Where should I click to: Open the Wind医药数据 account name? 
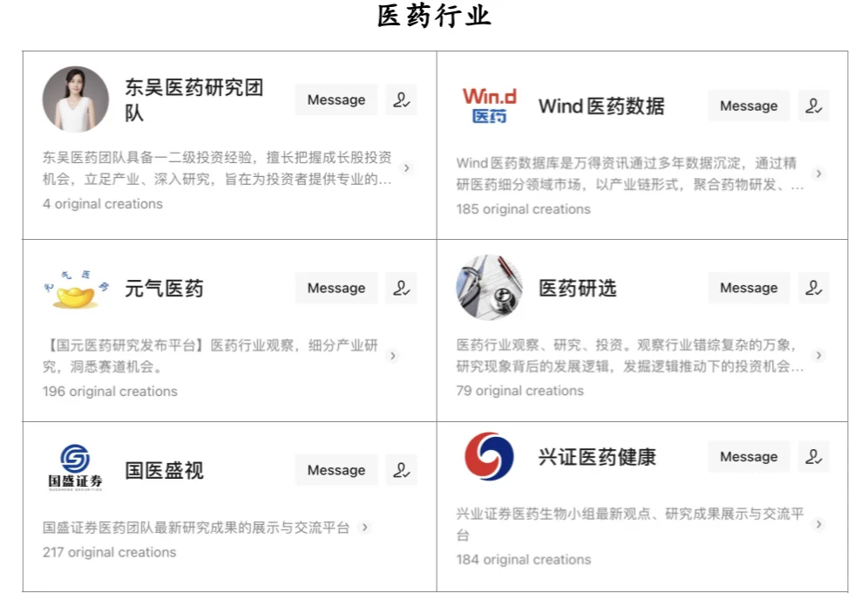click(x=601, y=106)
